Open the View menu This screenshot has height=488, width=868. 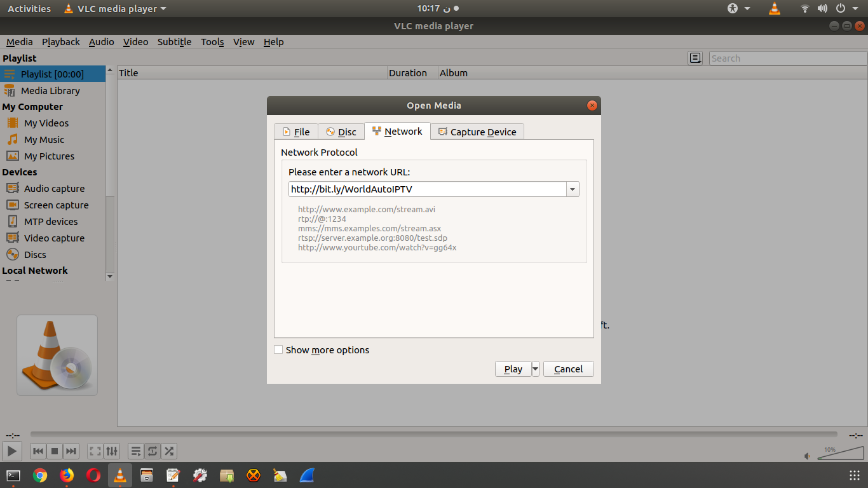(x=244, y=42)
